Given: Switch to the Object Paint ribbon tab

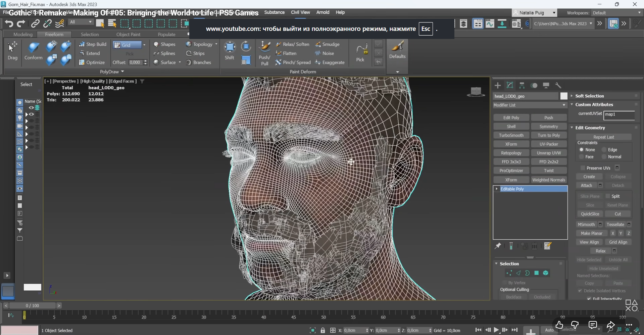Looking at the screenshot, I should [128, 34].
